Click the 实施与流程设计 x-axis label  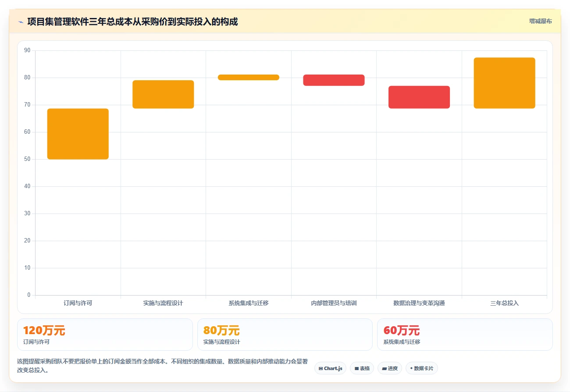click(163, 303)
